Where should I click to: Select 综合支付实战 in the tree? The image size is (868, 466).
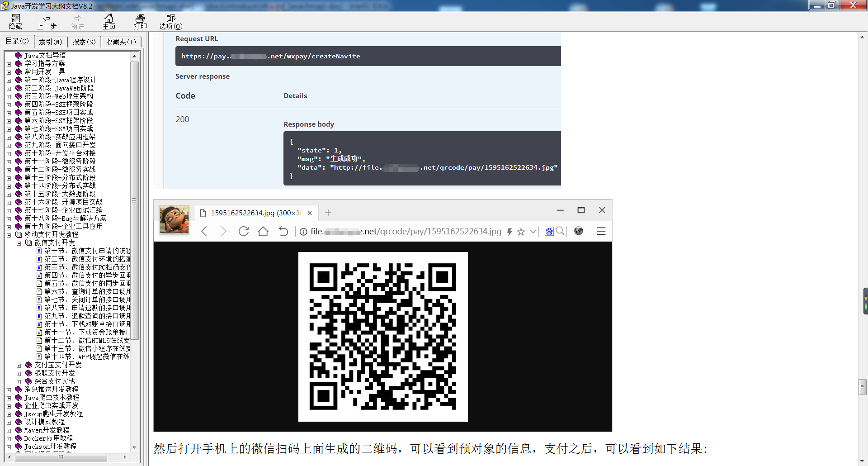click(55, 381)
